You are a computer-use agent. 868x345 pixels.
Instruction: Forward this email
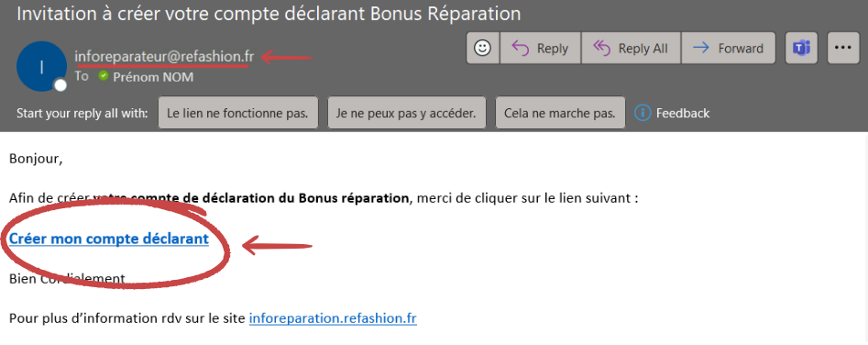click(x=728, y=49)
